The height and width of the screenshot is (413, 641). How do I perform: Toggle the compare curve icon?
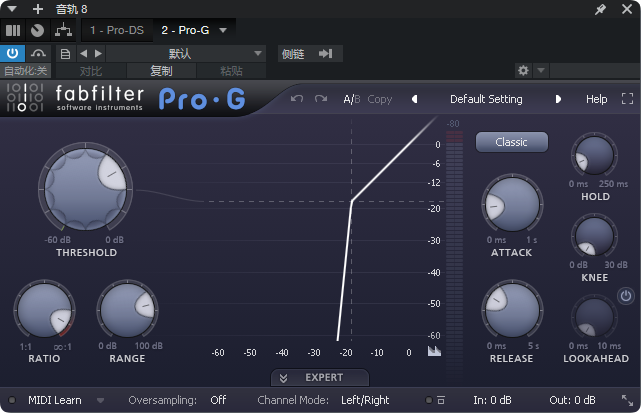pyautogui.click(x=38, y=54)
